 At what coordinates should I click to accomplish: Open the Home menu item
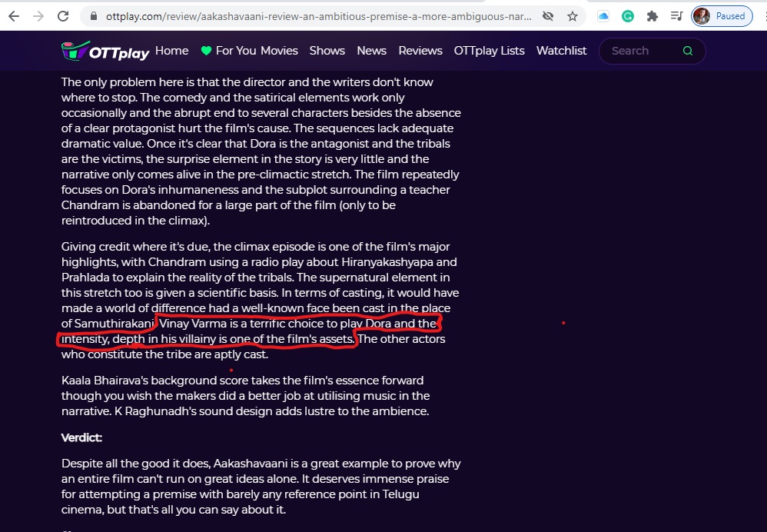point(171,51)
